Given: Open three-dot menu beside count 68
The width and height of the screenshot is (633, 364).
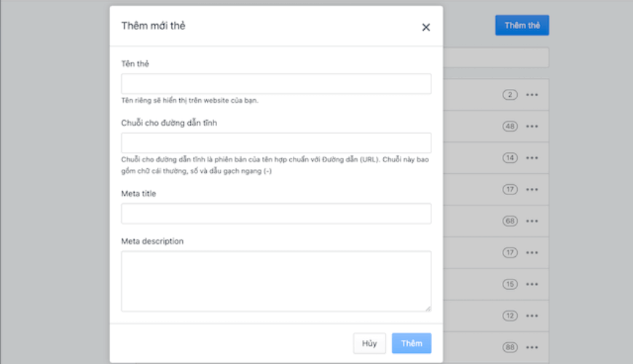Looking at the screenshot, I should click(532, 221).
